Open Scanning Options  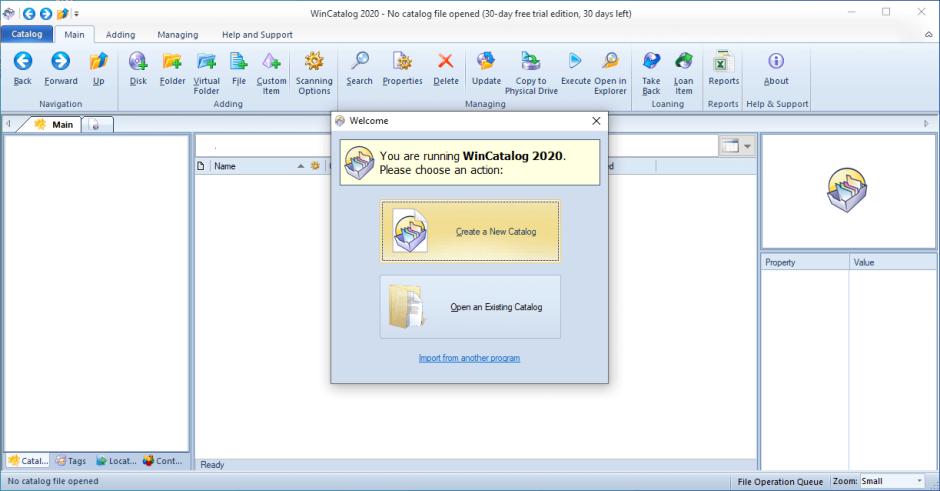[x=314, y=73]
